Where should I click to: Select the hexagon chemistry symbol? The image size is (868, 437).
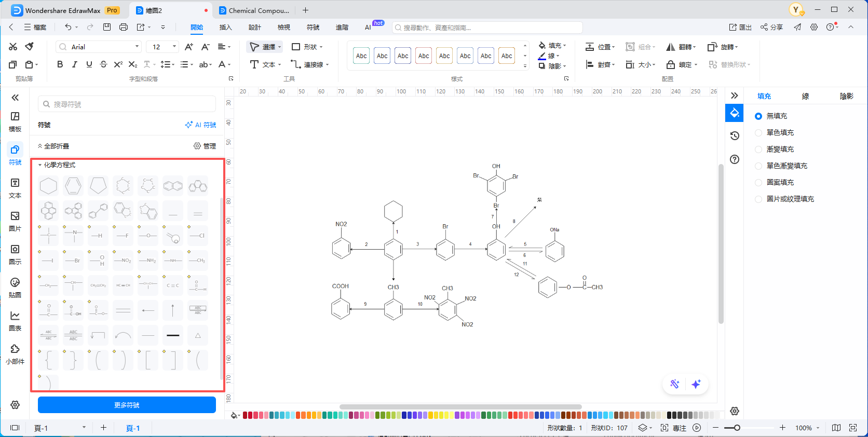coord(48,186)
